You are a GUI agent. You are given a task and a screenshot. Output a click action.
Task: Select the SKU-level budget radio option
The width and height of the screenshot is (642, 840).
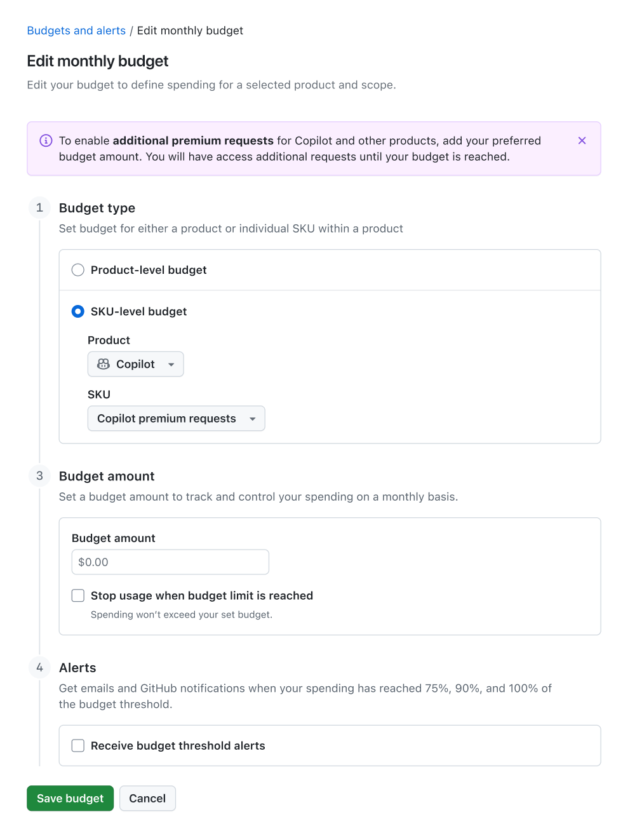point(78,311)
